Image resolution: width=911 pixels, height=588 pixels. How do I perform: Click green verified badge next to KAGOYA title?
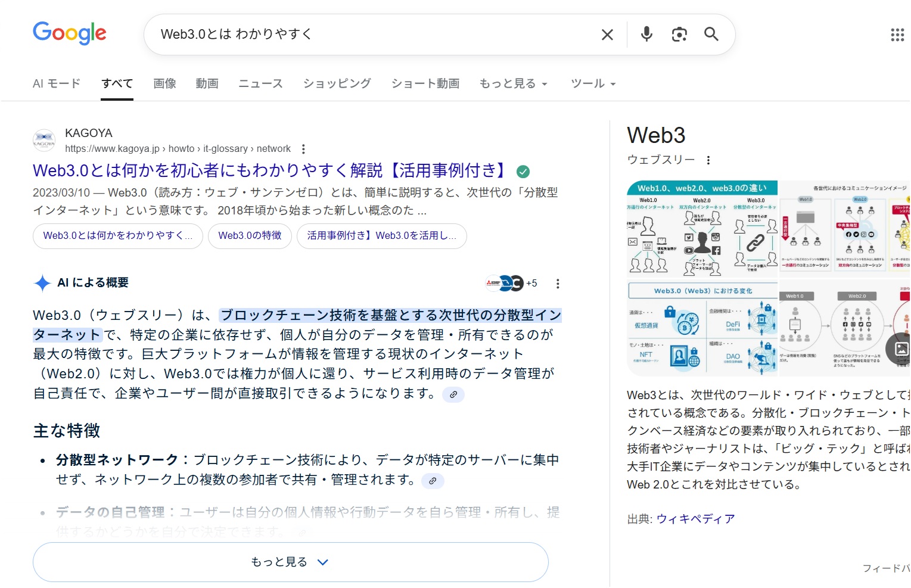(523, 172)
